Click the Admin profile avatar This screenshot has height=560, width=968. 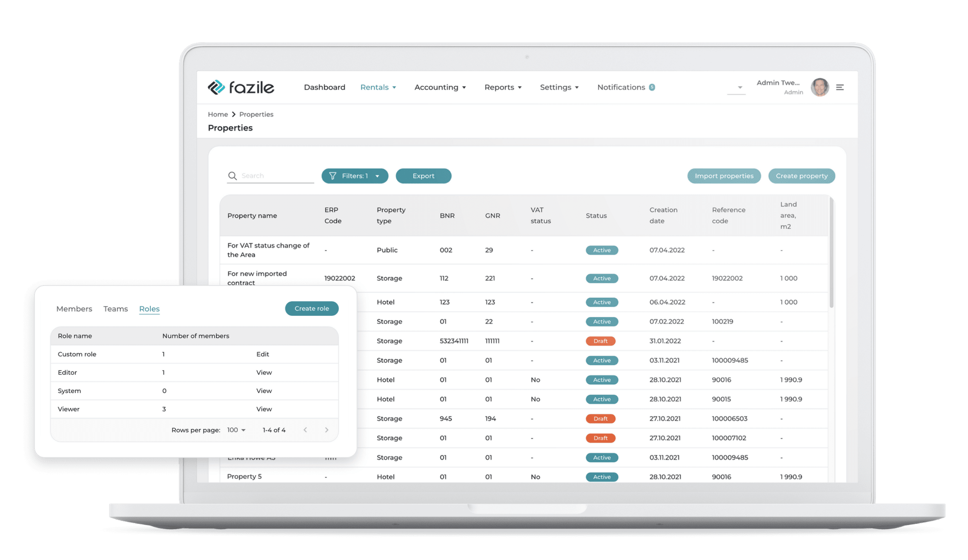[x=819, y=87]
